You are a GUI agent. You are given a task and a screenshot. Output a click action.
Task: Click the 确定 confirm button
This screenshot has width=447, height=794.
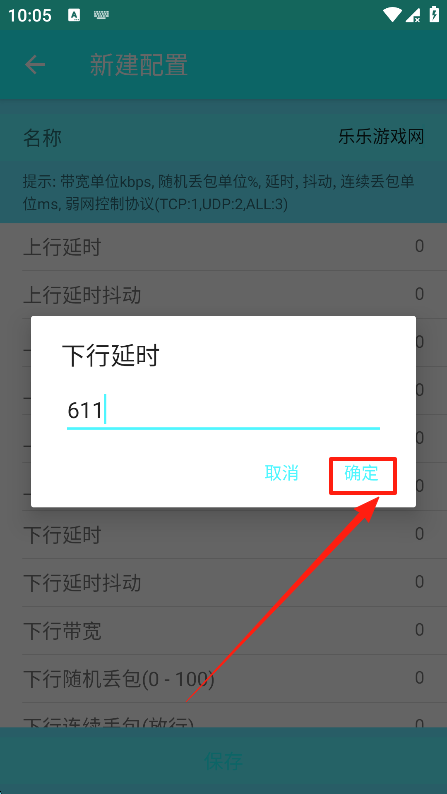coord(361,473)
